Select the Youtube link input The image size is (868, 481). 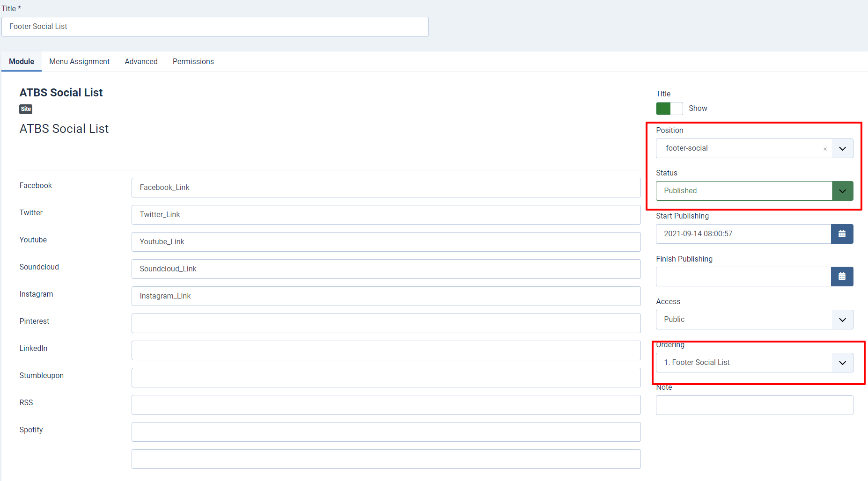tap(386, 242)
